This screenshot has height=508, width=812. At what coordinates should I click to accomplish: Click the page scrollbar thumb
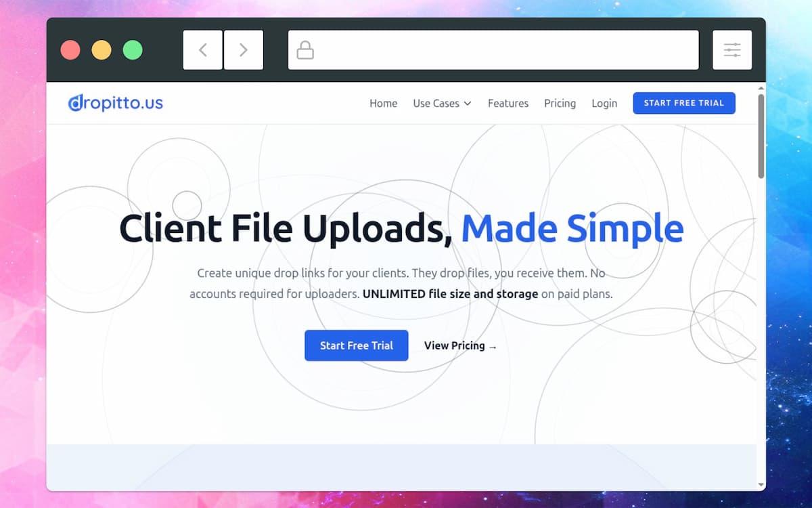pyautogui.click(x=761, y=136)
